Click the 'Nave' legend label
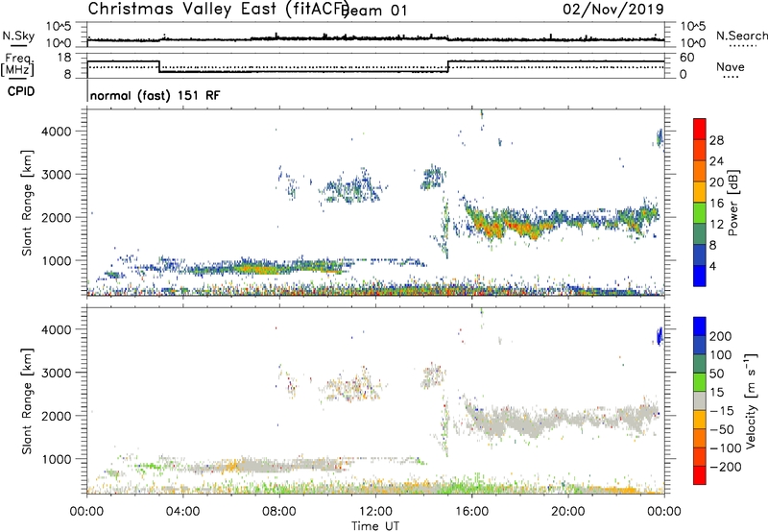The width and height of the screenshot is (768, 532). coord(731,66)
